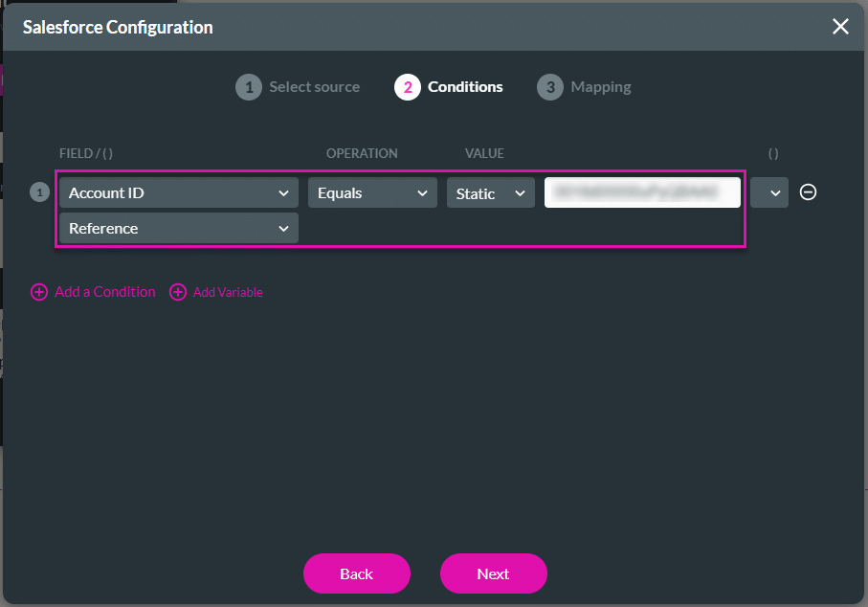Click Add a Condition link
868x607 pixels.
(x=103, y=292)
